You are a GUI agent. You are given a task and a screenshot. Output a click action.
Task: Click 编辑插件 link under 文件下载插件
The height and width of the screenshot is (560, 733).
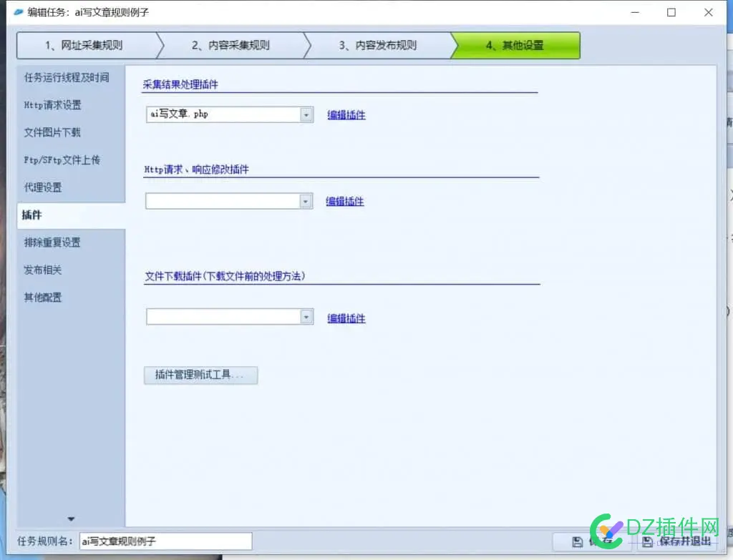coord(346,318)
